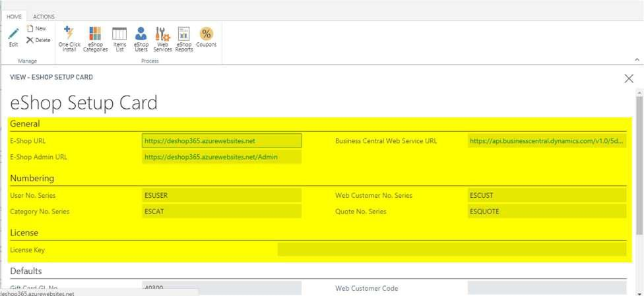Run One Click Install
This screenshot has height=296, width=644.
pos(69,39)
